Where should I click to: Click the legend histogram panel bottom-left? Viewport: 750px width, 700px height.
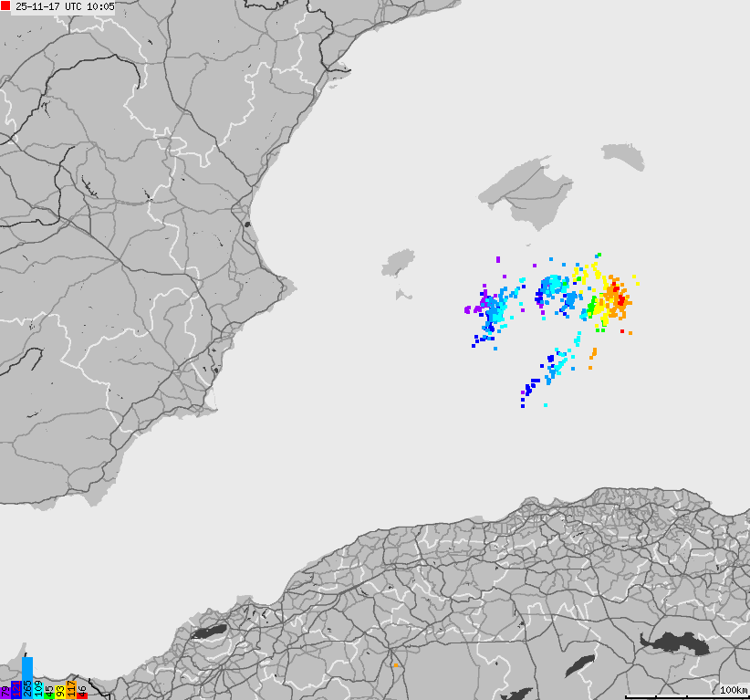(44, 684)
